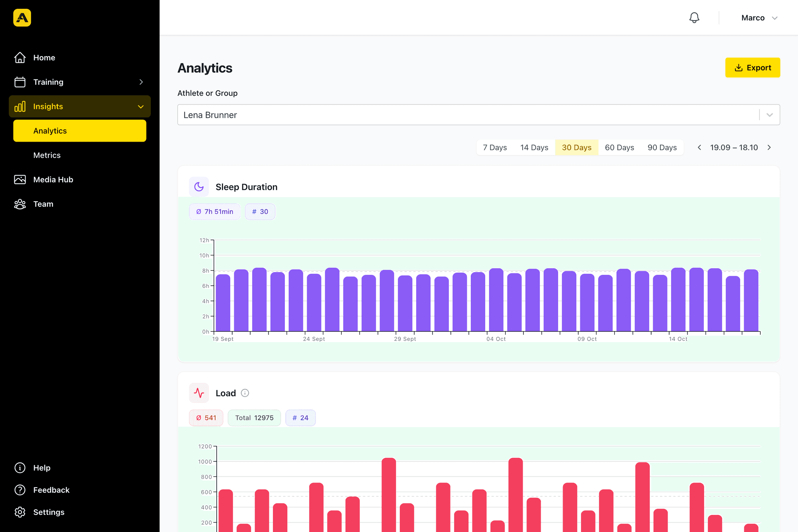Click the Team people icon
The height and width of the screenshot is (532, 798).
point(20,204)
